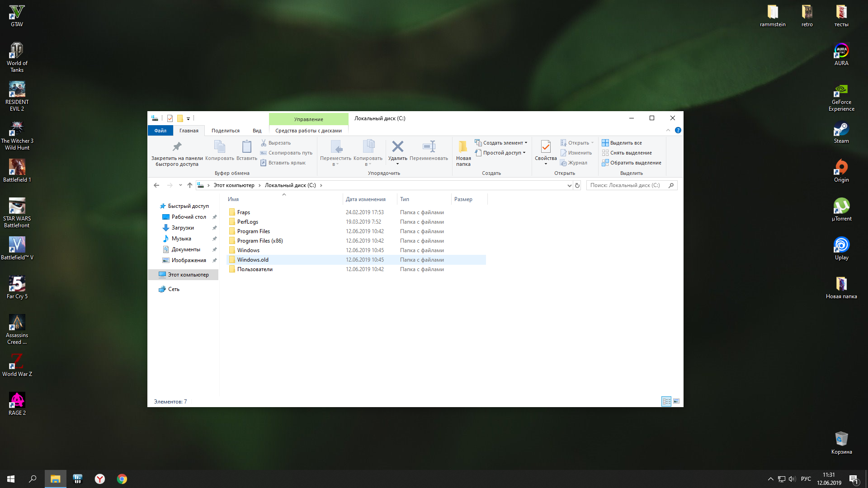Switch to large icons view button
The width and height of the screenshot is (868, 488).
coord(676,401)
